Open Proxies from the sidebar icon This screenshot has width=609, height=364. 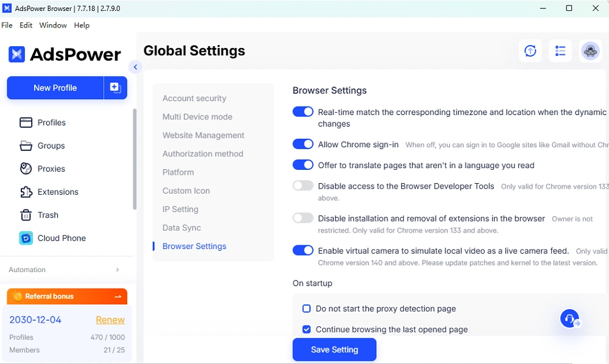[26, 169]
